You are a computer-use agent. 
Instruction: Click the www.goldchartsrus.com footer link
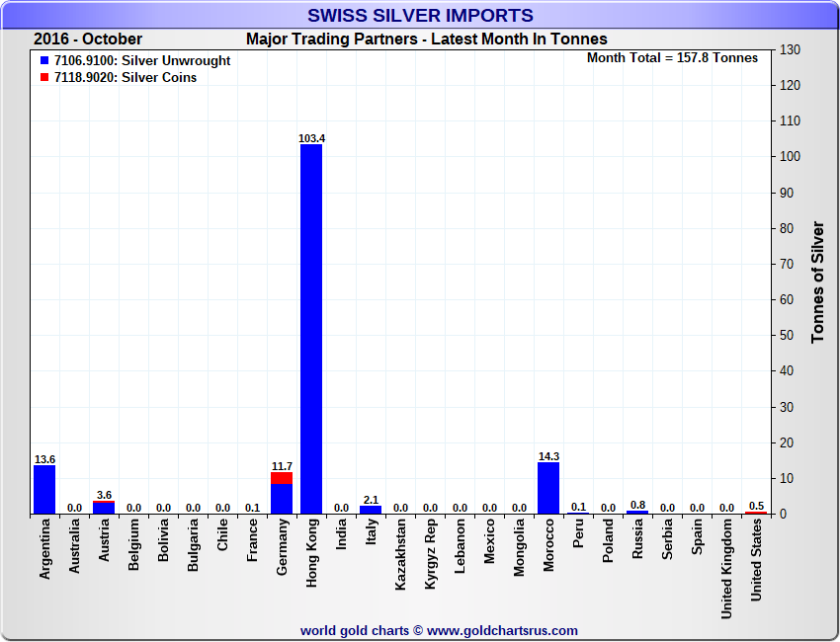(503, 630)
